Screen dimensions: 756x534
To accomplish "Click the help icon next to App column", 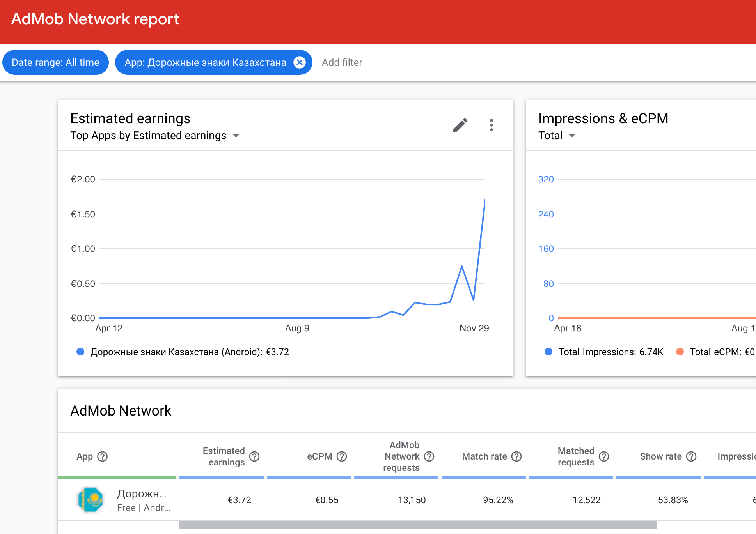I will point(102,456).
